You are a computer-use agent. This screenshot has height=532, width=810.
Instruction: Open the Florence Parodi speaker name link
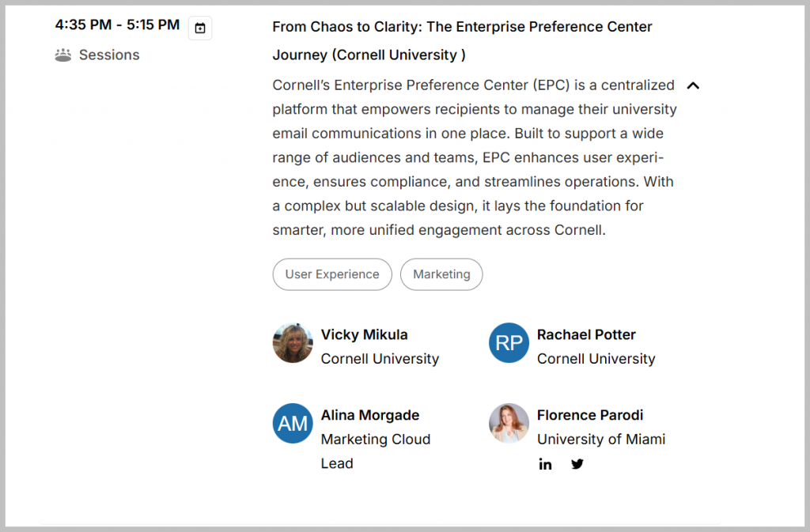(x=590, y=415)
